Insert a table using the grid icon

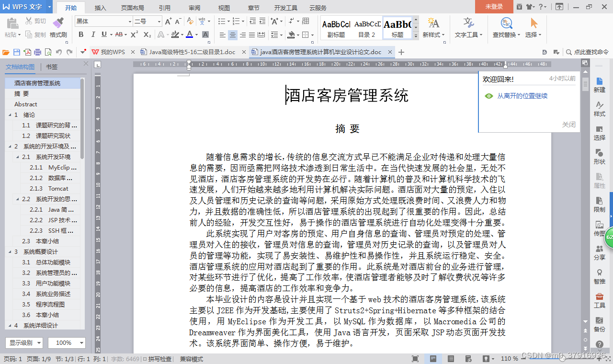[306, 21]
